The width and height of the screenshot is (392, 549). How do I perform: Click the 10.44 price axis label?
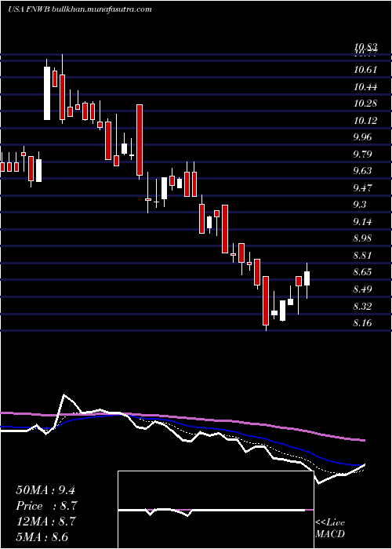click(365, 86)
